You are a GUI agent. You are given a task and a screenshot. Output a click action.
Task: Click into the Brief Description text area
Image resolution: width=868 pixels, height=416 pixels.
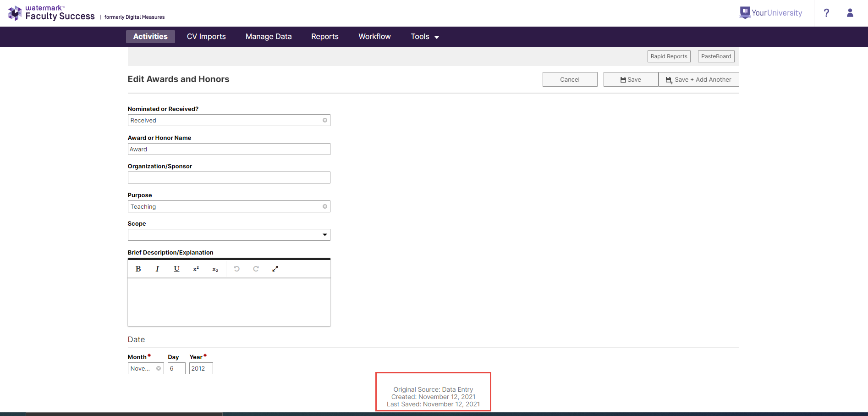coord(229,302)
